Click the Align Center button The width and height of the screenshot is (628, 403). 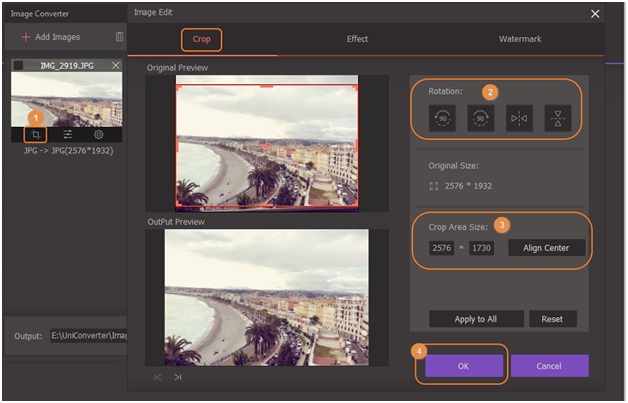click(546, 248)
